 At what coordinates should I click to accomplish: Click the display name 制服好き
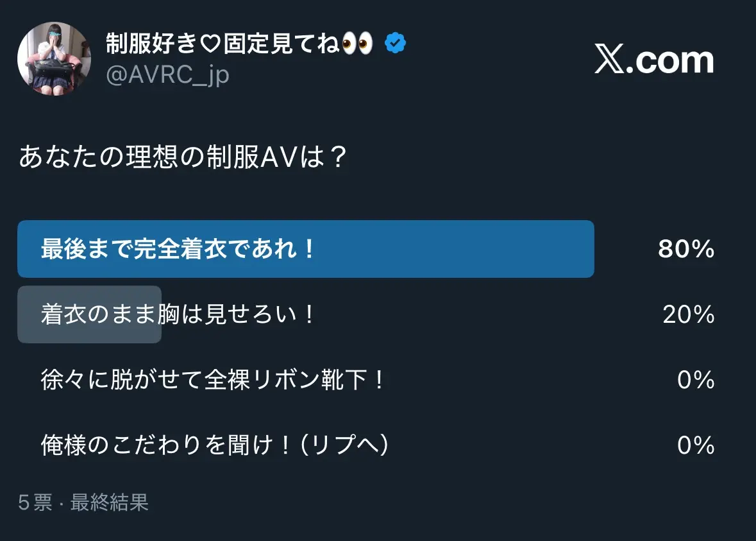click(152, 43)
